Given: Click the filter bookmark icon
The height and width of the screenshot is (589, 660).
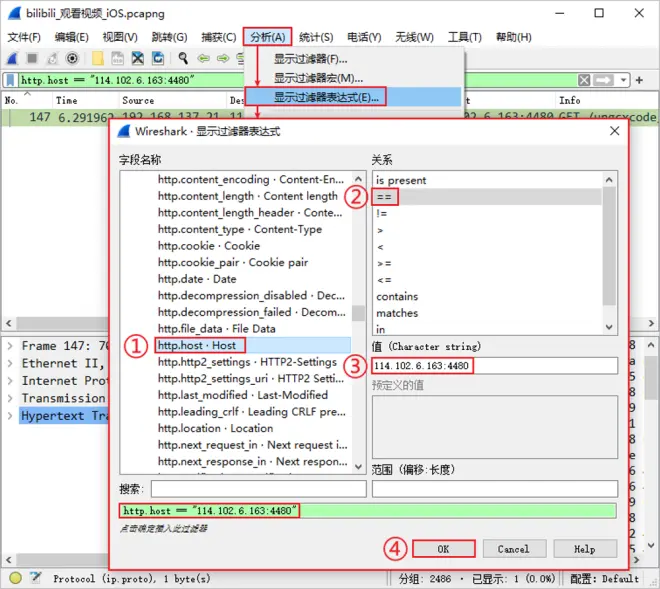Looking at the screenshot, I should [11, 80].
